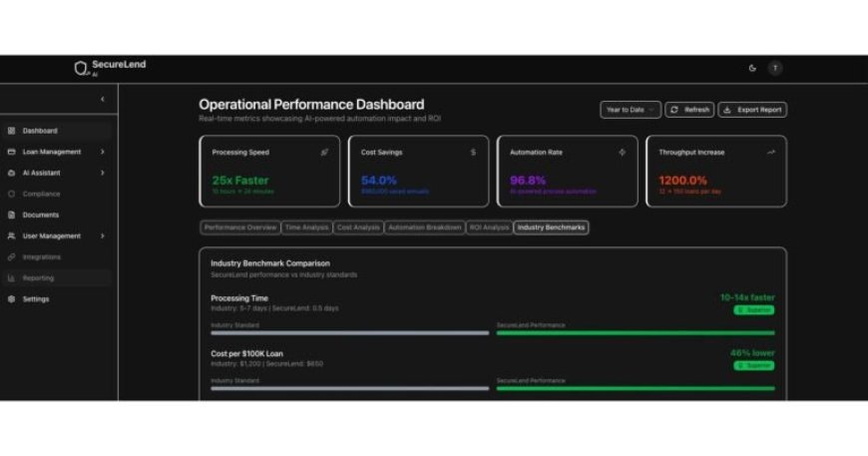The width and height of the screenshot is (868, 456).
Task: Collapse the sidebar with the chevron arrow
Action: tap(102, 100)
